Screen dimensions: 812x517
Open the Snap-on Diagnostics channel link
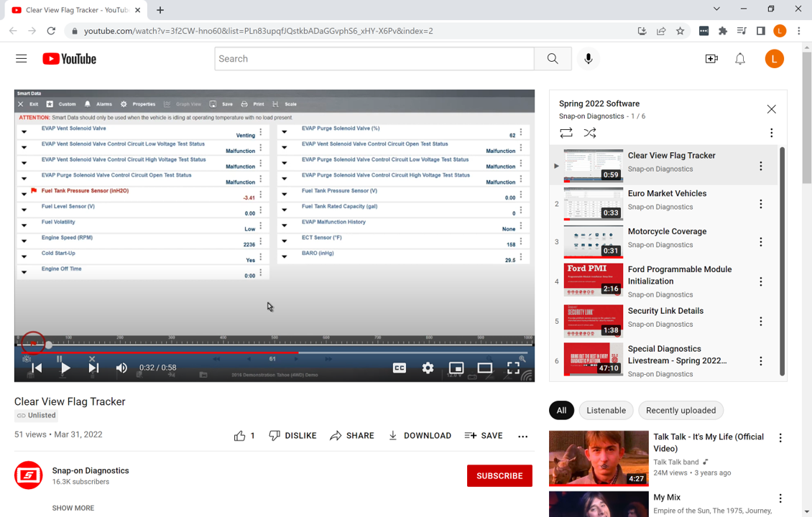point(91,470)
